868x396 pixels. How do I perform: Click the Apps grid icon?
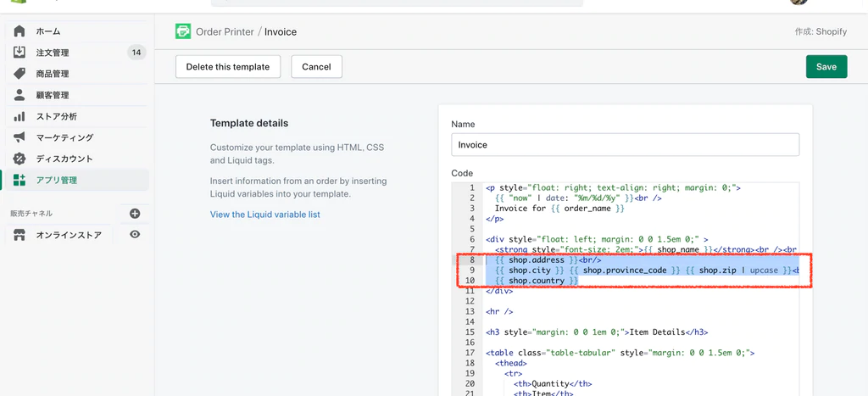pos(19,180)
